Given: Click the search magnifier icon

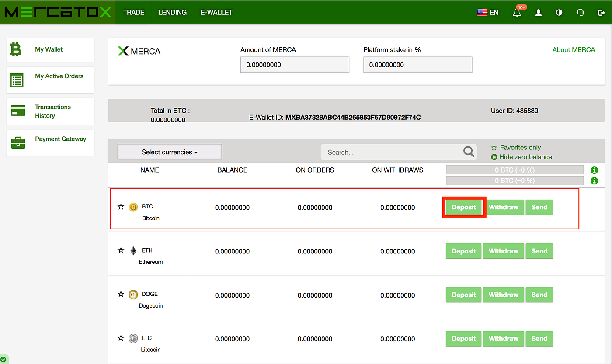Looking at the screenshot, I should (469, 152).
